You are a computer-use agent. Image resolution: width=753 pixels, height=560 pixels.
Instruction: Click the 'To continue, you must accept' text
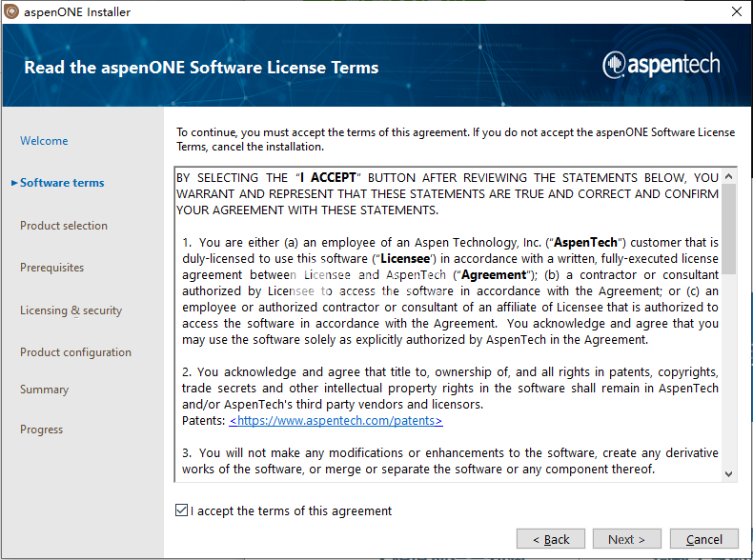(456, 139)
